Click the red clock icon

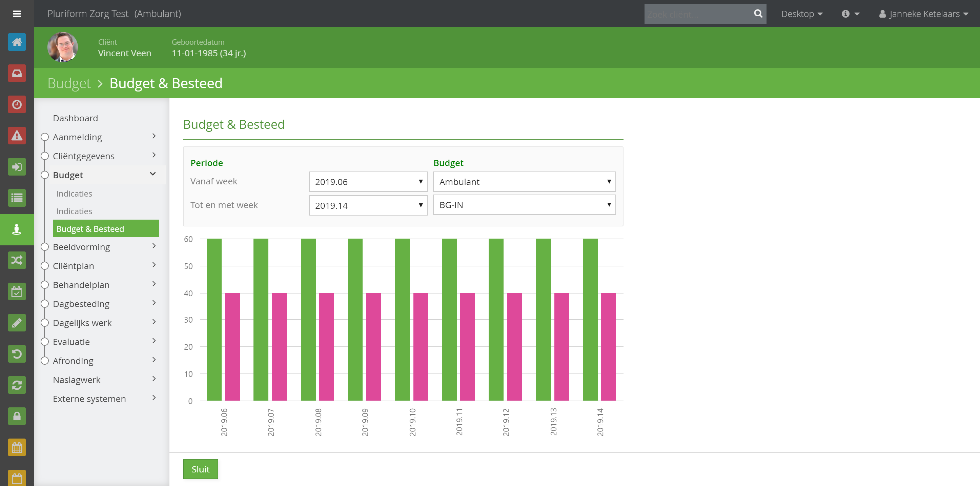click(x=17, y=104)
